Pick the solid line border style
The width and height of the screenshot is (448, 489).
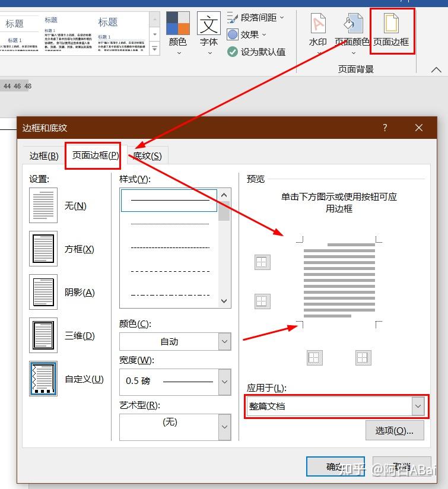(x=169, y=200)
